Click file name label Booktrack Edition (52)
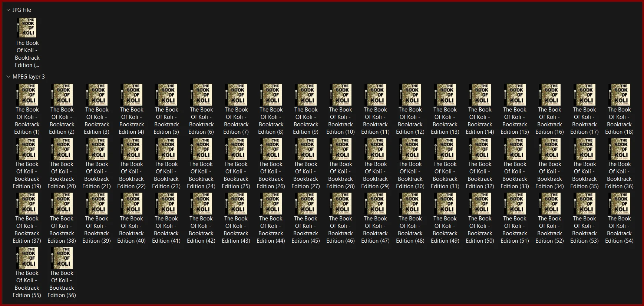This screenshot has width=644, height=306. (x=550, y=230)
